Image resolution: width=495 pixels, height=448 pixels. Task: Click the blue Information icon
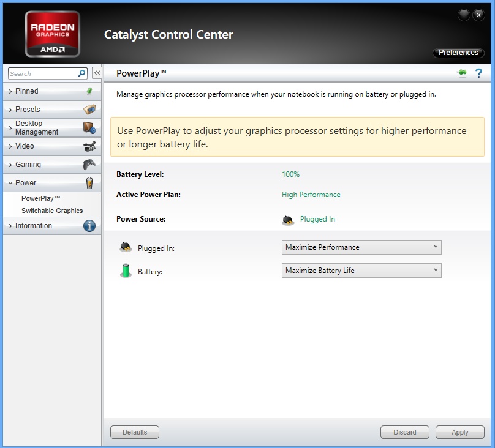click(89, 226)
